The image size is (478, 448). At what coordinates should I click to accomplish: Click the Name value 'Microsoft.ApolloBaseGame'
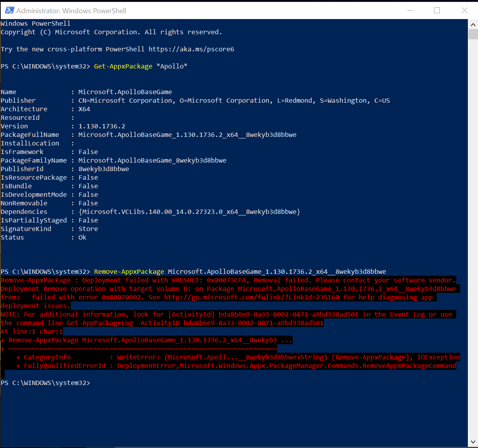pyautogui.click(x=125, y=92)
